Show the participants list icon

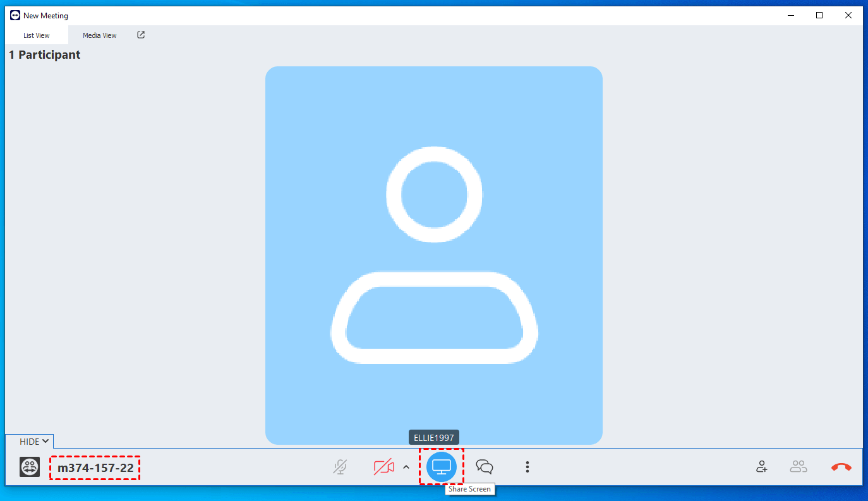point(799,467)
